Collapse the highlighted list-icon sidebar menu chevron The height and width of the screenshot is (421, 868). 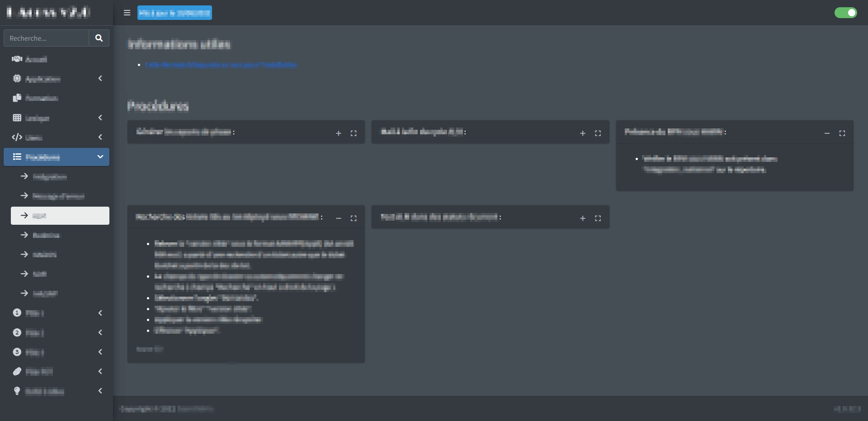(x=100, y=157)
